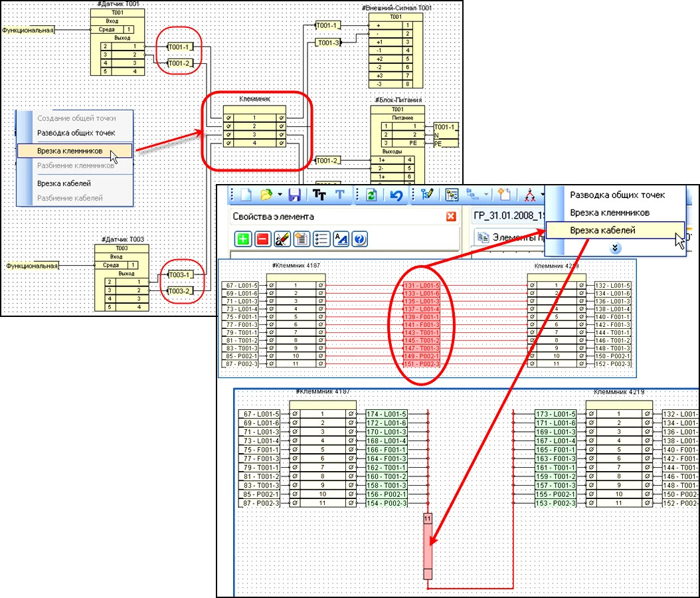This screenshot has width=700, height=598.
Task: Select 'Разводка общих точек' in the left menu
Action: point(76,134)
